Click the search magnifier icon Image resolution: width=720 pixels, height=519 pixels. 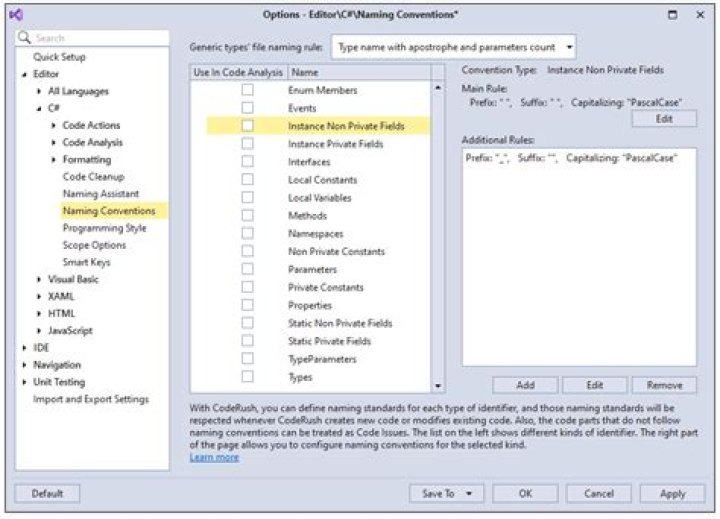point(25,37)
